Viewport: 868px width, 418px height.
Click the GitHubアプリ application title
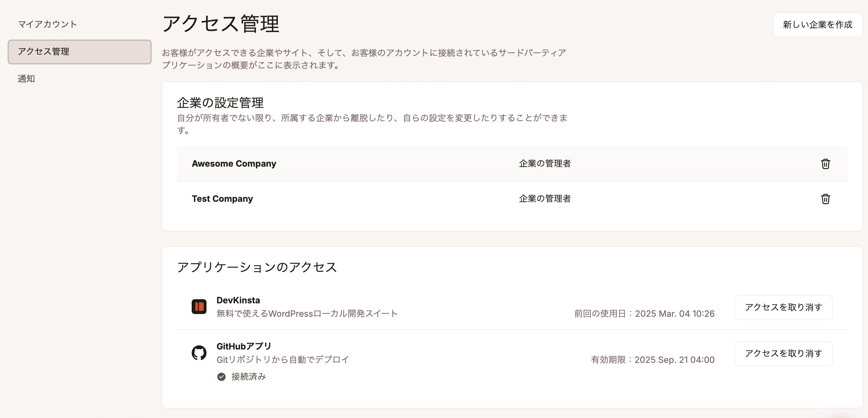pyautogui.click(x=244, y=346)
